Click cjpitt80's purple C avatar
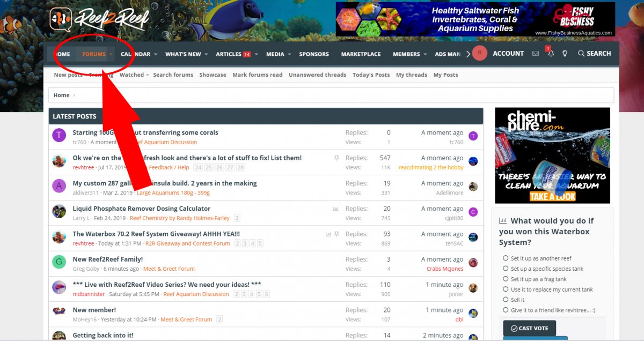 pyautogui.click(x=473, y=212)
